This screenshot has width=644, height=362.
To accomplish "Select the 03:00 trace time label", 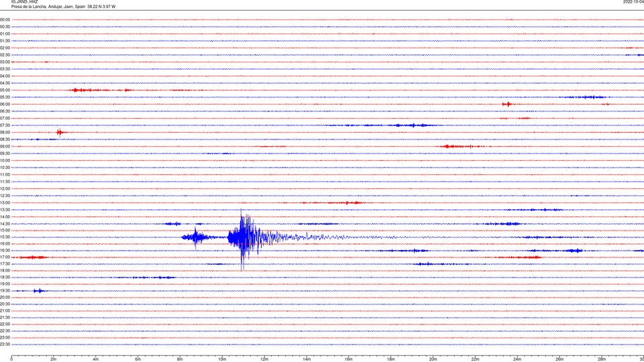I will tap(5, 62).
